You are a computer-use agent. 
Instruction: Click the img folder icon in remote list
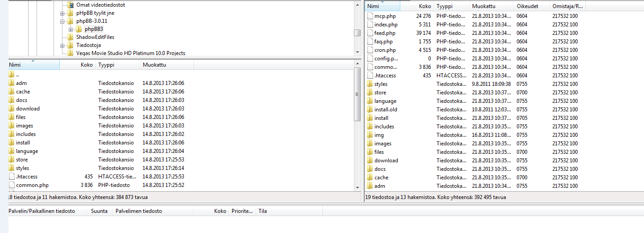coord(370,135)
